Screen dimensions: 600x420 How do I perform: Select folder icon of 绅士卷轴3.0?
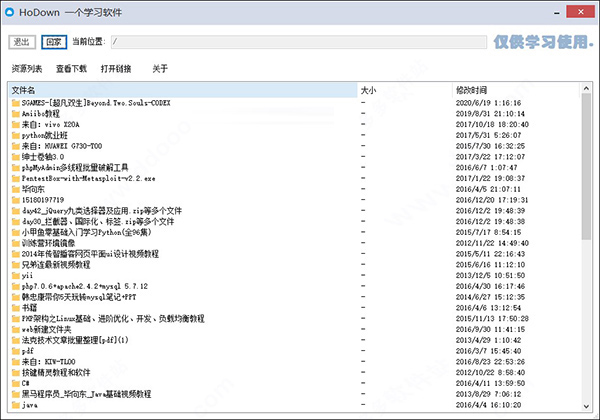pos(16,157)
